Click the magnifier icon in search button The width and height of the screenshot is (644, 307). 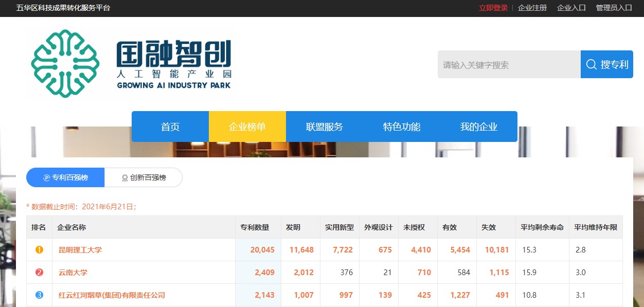tap(592, 64)
